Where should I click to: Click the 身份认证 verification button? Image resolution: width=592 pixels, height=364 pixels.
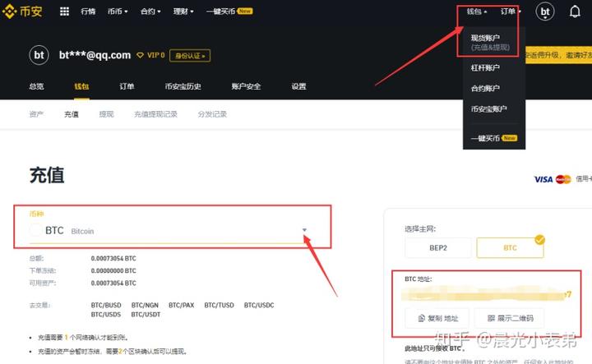coord(189,55)
